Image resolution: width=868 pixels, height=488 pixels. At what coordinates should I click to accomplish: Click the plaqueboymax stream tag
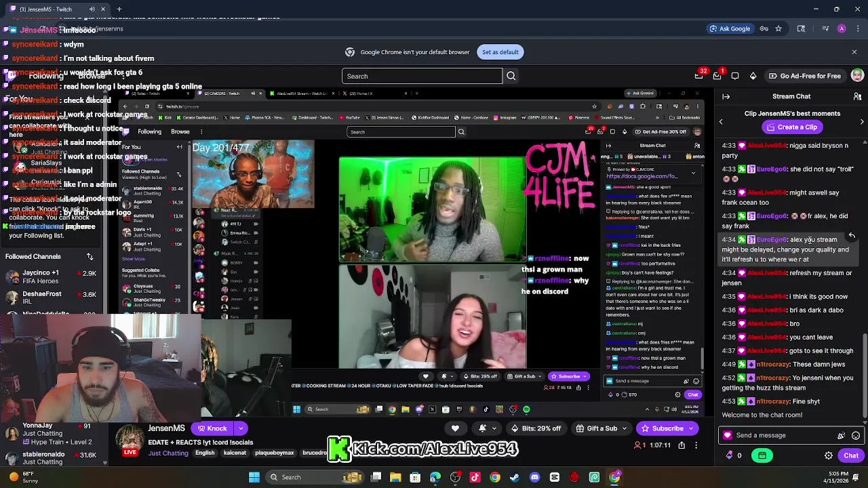275,453
